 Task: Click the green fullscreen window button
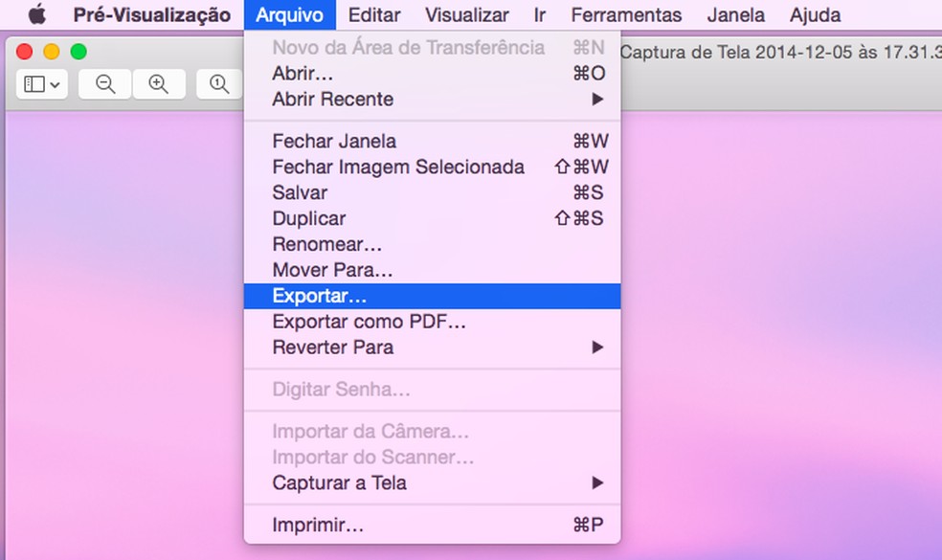click(78, 52)
